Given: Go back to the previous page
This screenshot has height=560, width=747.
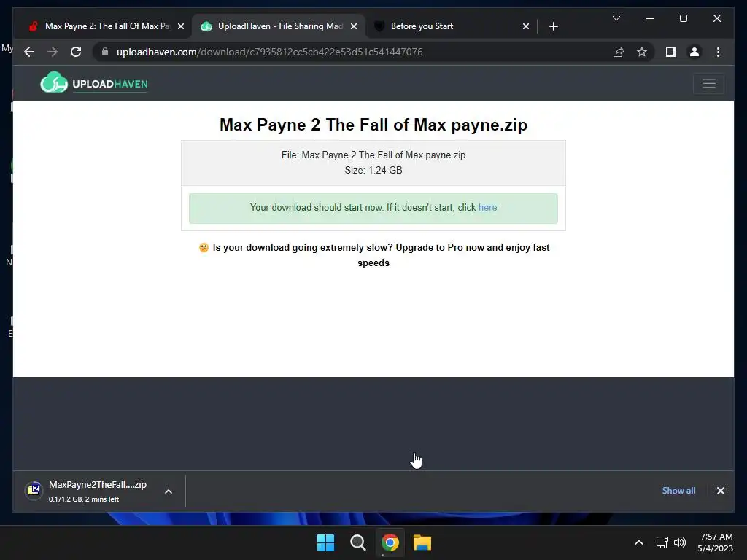Looking at the screenshot, I should (29, 52).
